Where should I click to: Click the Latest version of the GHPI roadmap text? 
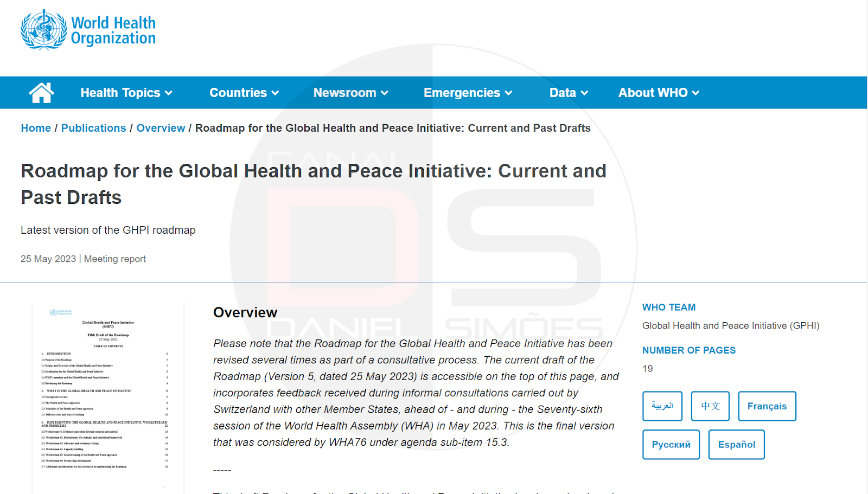click(x=108, y=230)
